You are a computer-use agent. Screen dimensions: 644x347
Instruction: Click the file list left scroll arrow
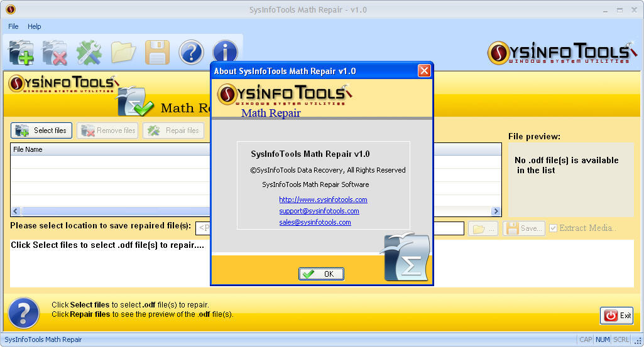click(16, 211)
